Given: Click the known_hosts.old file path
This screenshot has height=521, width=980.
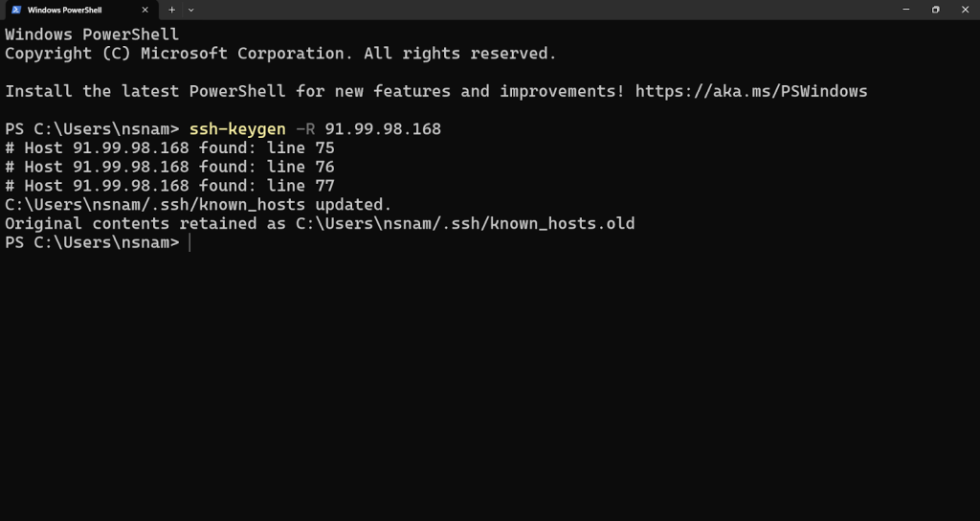Looking at the screenshot, I should coord(465,224).
